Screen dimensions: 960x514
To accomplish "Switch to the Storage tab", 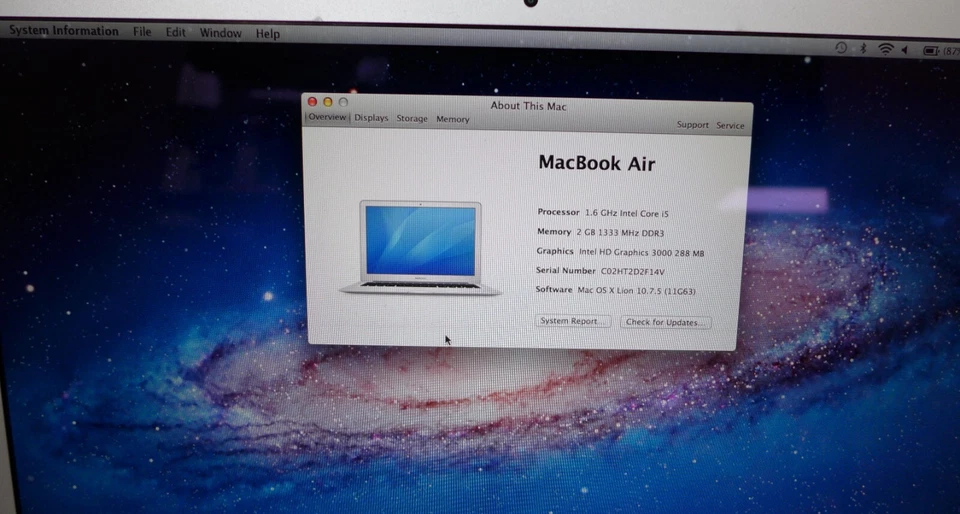I will [412, 119].
